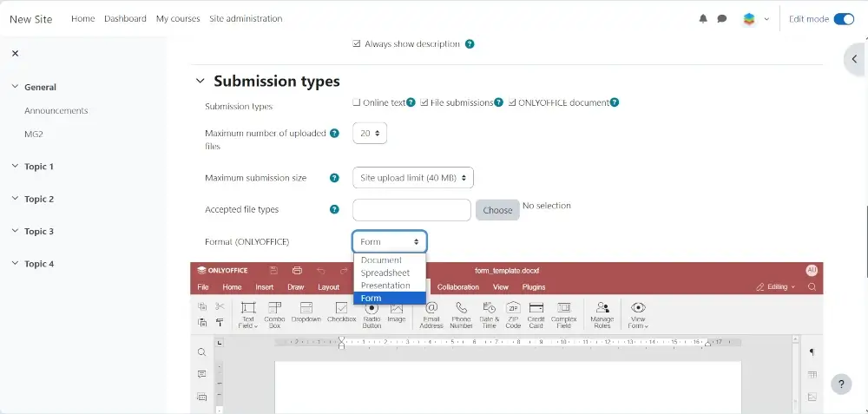868x414 pixels.
Task: Click the notifications bell icon
Action: click(x=703, y=18)
